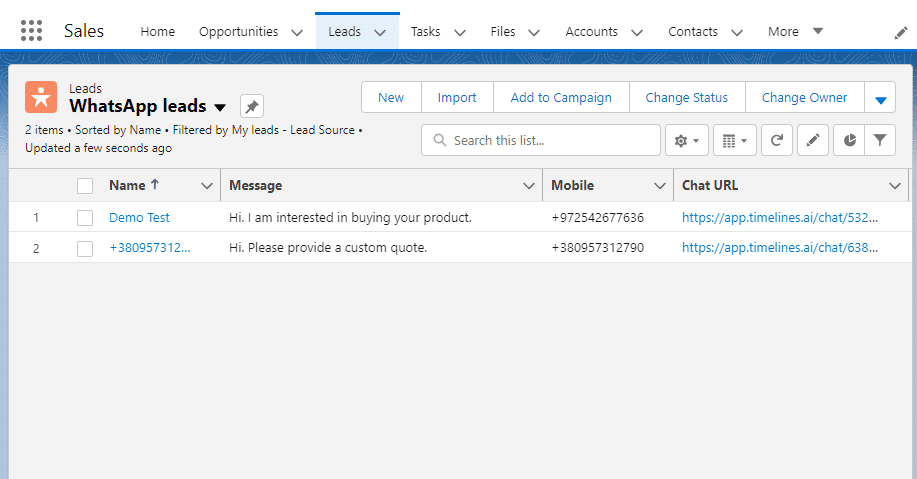The height and width of the screenshot is (479, 917).
Task: Edit navigation bar with pencil icon
Action: pyautogui.click(x=901, y=33)
